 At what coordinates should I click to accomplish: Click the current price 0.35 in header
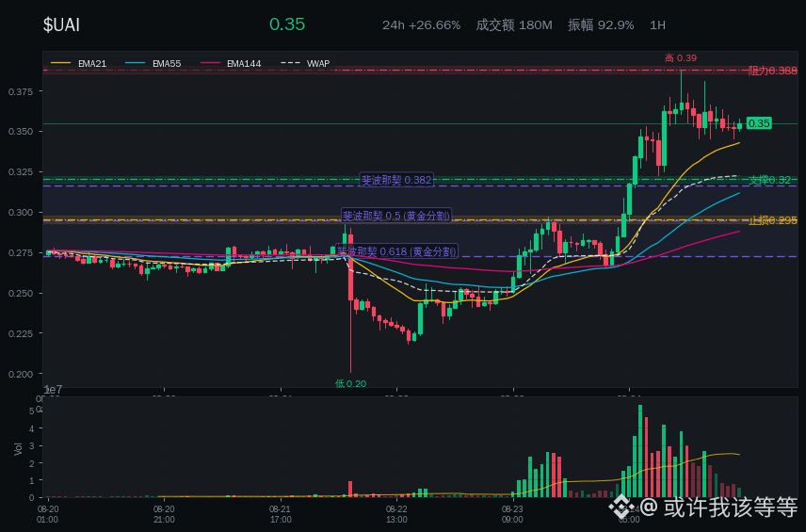287,24
